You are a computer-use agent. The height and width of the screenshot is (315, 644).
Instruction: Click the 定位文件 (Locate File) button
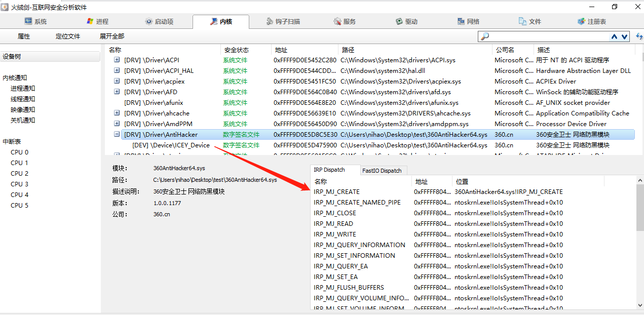68,36
